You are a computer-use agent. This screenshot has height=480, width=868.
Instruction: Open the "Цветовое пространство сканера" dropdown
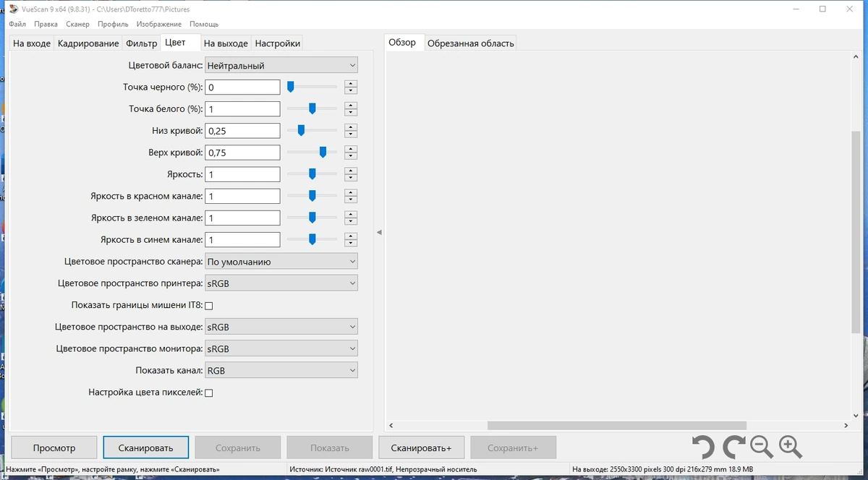point(281,262)
